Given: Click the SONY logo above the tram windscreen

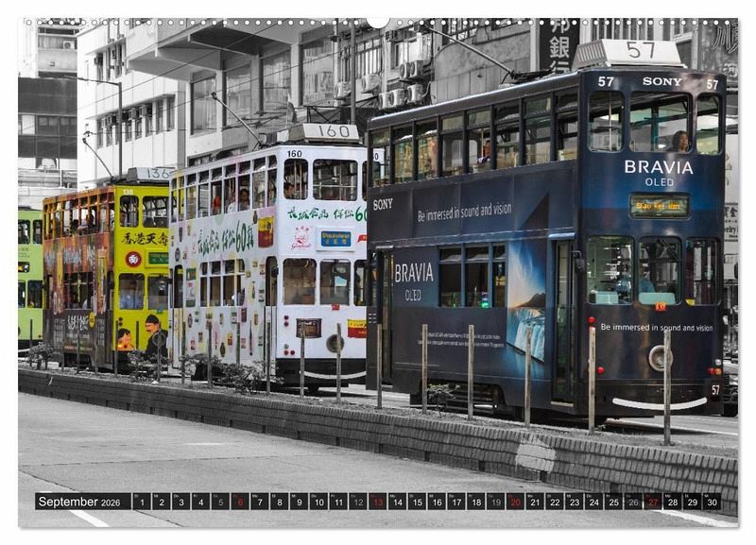Looking at the screenshot, I should (x=662, y=82).
